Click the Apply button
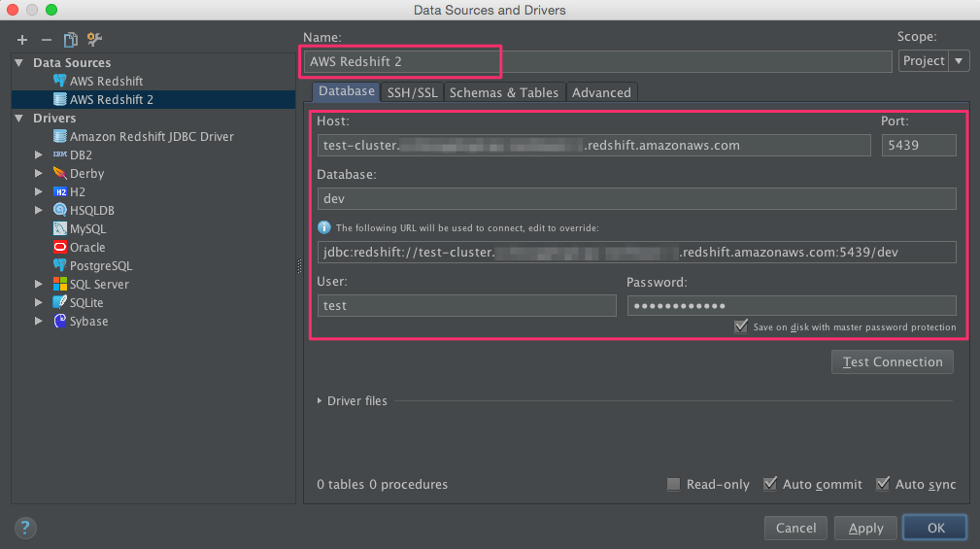Viewport: 980px width, 549px height. (x=865, y=528)
